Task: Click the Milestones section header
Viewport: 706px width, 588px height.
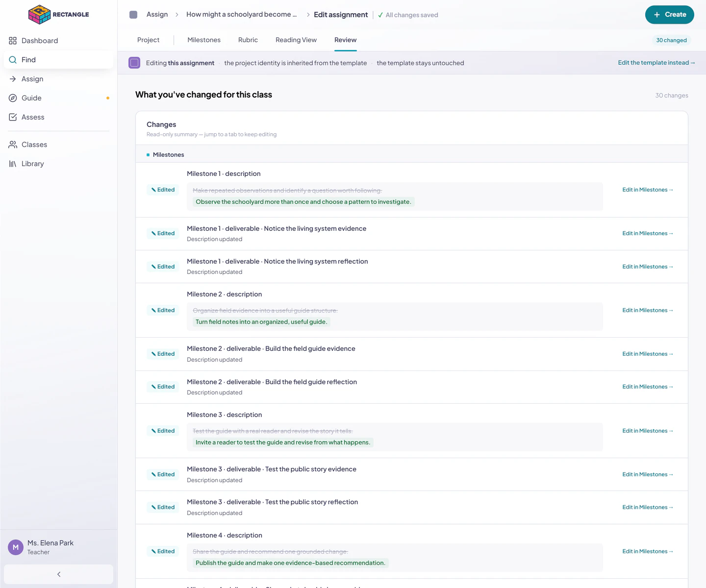Action: 412,155
